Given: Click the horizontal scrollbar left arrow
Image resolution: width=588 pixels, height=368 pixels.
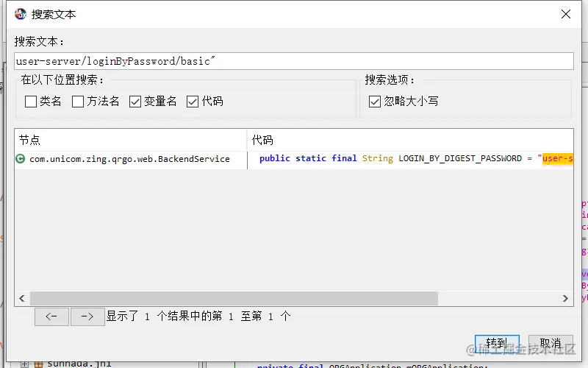Looking at the screenshot, I should point(22,299).
